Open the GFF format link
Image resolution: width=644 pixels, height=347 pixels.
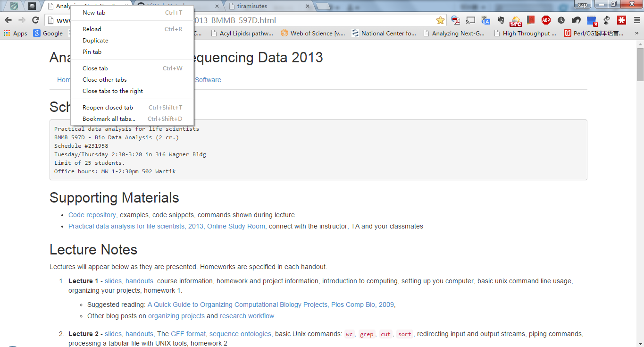(x=189, y=334)
